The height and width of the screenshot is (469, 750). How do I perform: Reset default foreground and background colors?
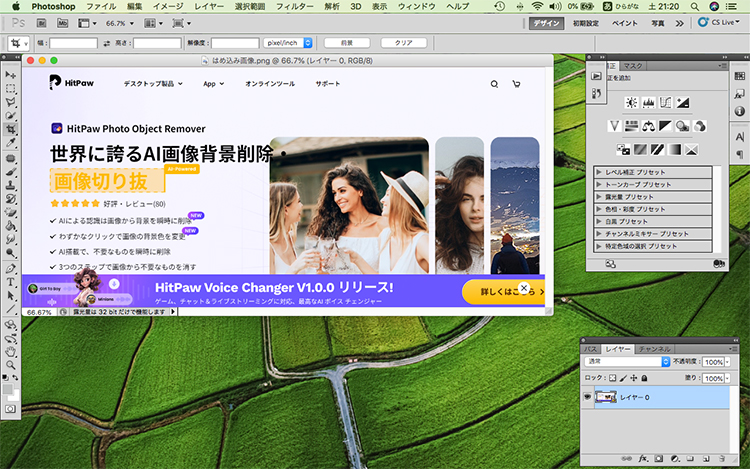[x=5, y=377]
